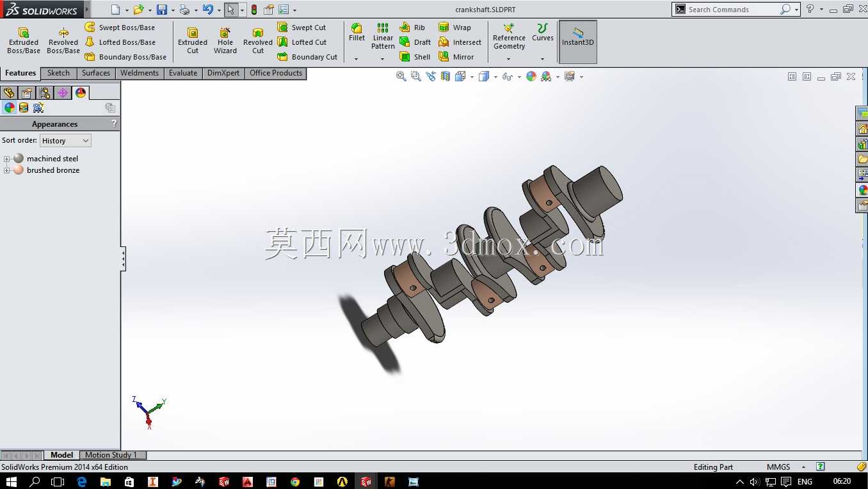This screenshot has width=868, height=489.
Task: Open the Motion Study 1 tab
Action: tap(113, 455)
